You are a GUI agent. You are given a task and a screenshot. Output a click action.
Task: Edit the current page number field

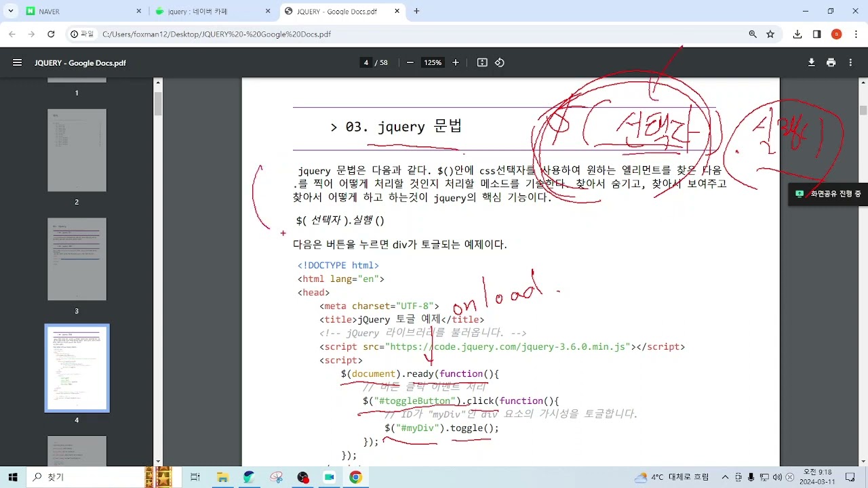coord(366,62)
